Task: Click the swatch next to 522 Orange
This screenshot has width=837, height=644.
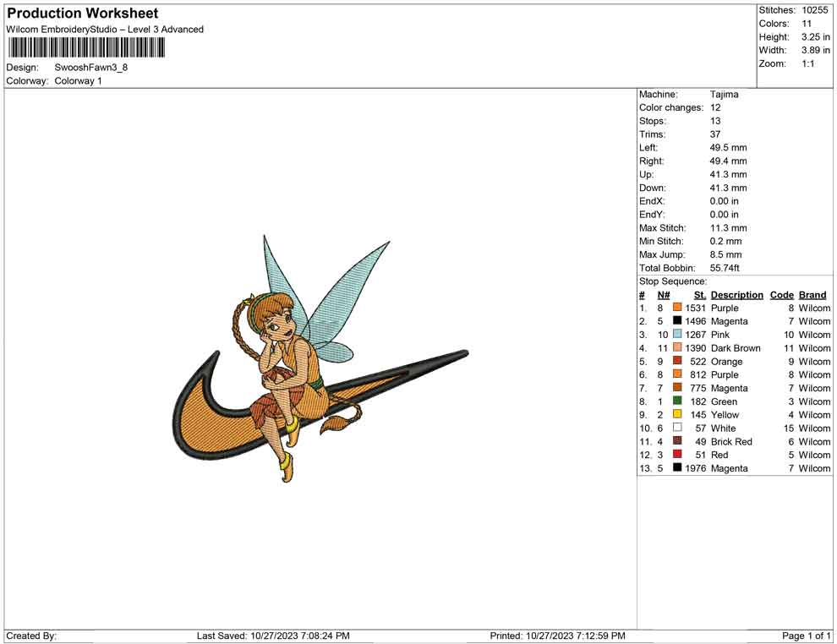Action: [x=677, y=361]
